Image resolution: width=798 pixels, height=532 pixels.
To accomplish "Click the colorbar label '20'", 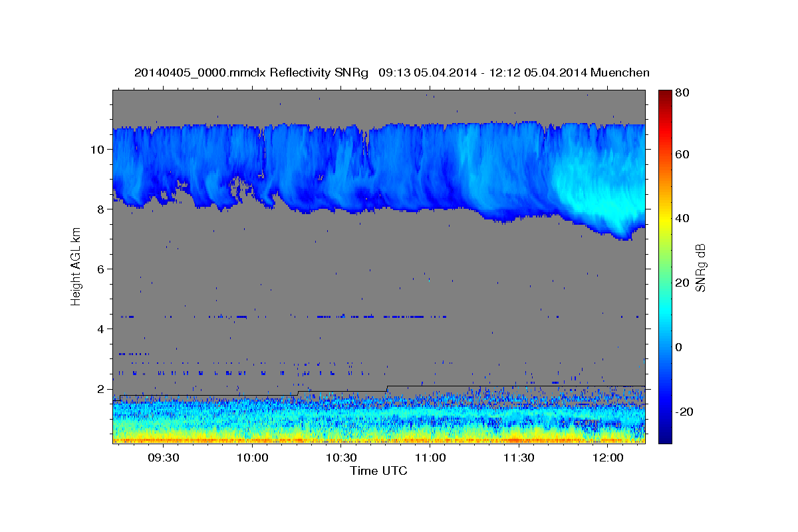I will click(682, 283).
